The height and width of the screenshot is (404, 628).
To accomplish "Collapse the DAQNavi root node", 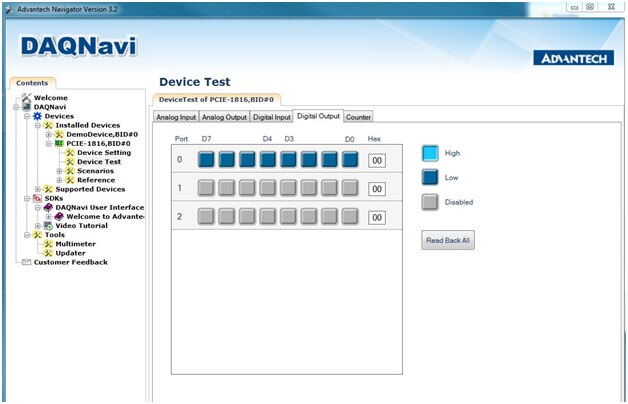I will click(16, 107).
